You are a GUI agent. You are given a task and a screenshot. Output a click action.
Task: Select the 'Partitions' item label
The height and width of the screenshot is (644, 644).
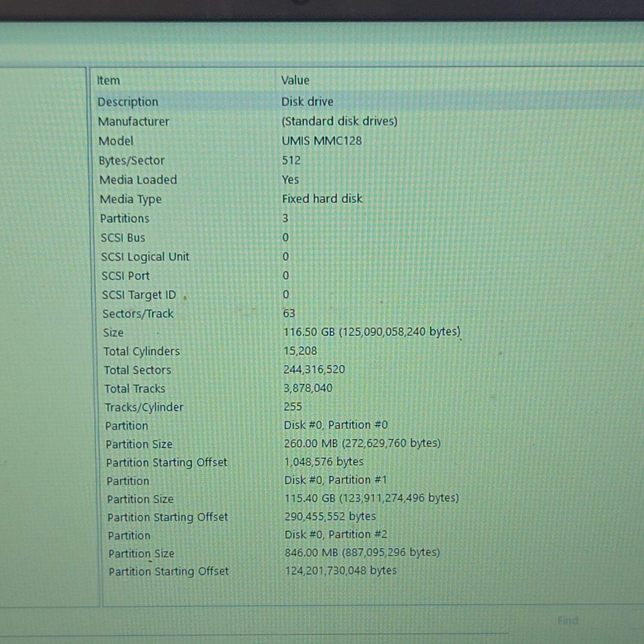(125, 219)
